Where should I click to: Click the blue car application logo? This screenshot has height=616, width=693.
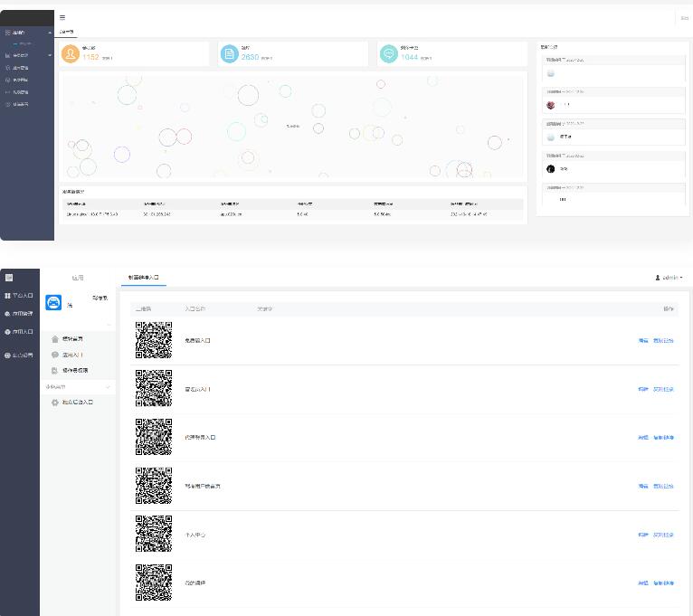(x=54, y=303)
